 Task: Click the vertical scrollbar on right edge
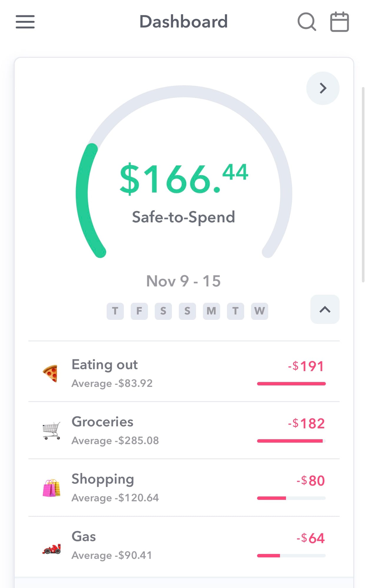(x=363, y=185)
